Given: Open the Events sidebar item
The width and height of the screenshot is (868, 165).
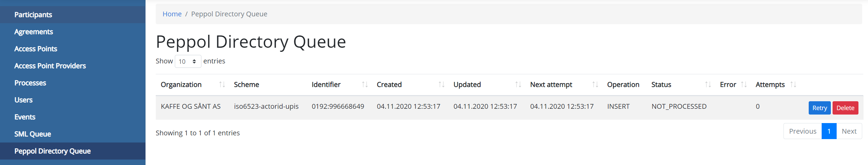Looking at the screenshot, I should point(25,117).
